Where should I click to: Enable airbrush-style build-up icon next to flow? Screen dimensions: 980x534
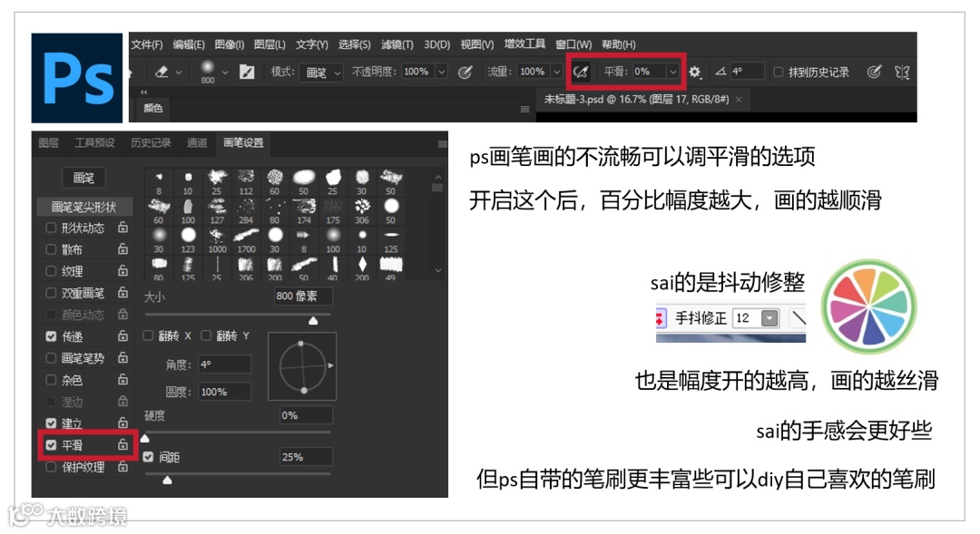click(x=580, y=72)
